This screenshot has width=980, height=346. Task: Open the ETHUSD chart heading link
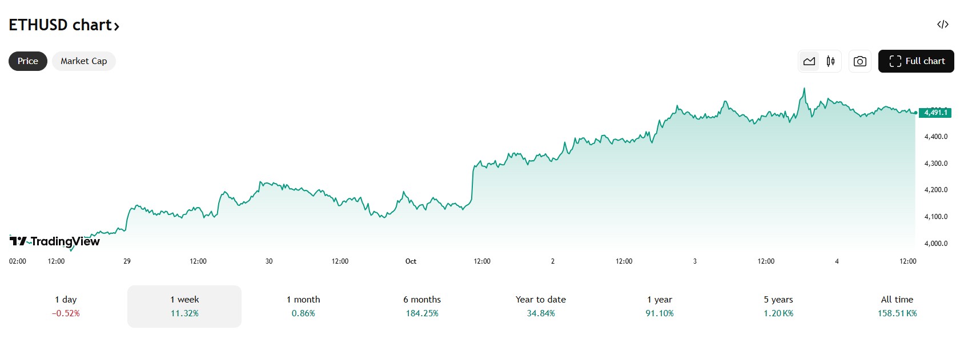60,25
